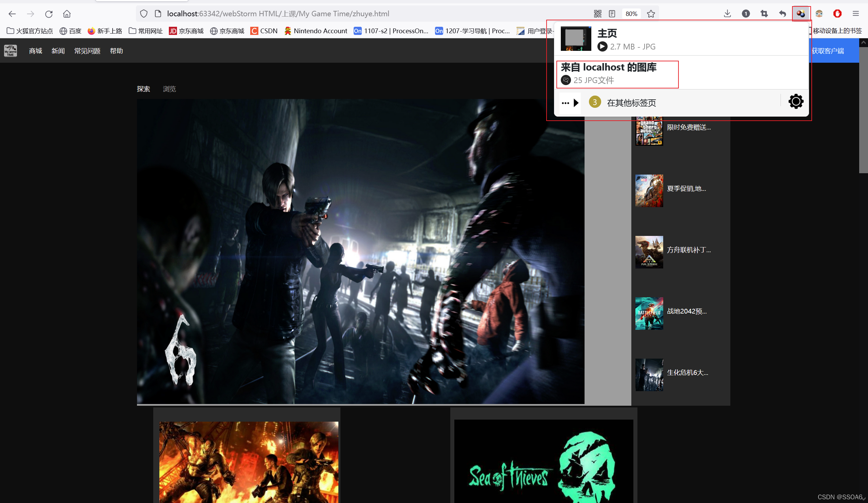Viewport: 868px width, 503px height.
Task: Click the browser forward arrow
Action: pyautogui.click(x=31, y=14)
